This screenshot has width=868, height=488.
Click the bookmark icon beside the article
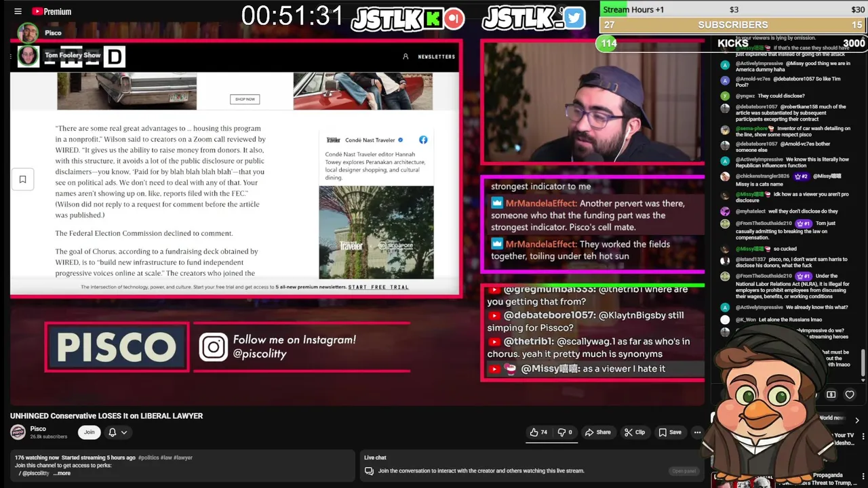pyautogui.click(x=22, y=179)
